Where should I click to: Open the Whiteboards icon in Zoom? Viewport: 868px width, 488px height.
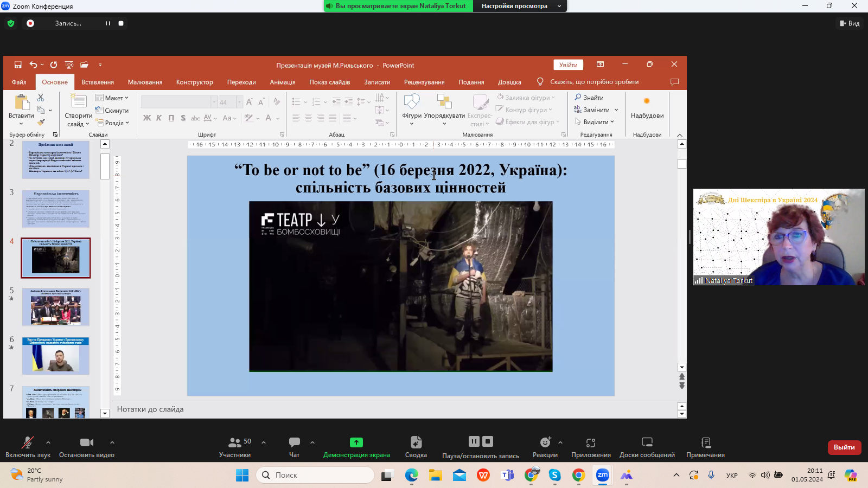[x=647, y=442]
